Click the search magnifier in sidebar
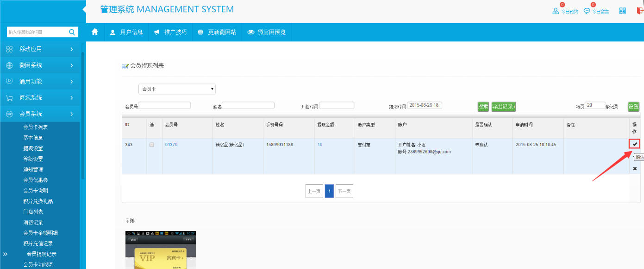The width and height of the screenshot is (644, 269). click(72, 32)
